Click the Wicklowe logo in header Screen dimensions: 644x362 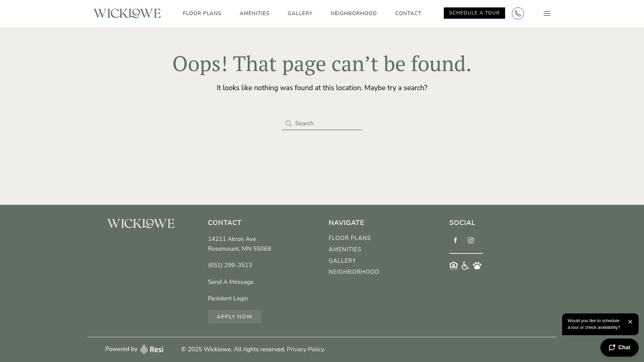127,13
